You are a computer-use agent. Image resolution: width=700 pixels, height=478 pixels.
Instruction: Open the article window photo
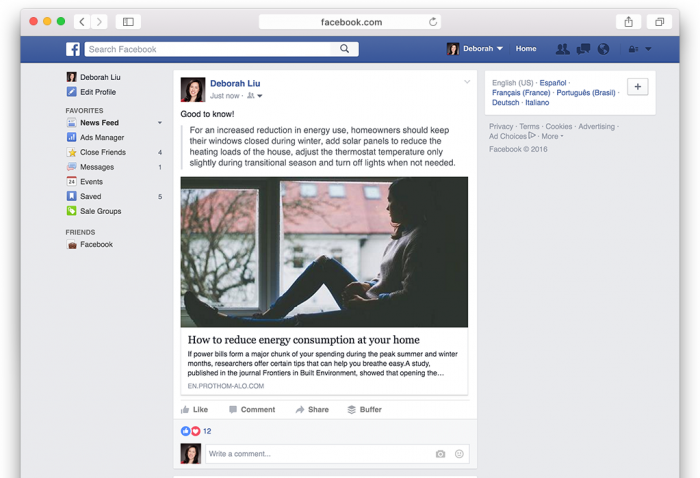(324, 252)
